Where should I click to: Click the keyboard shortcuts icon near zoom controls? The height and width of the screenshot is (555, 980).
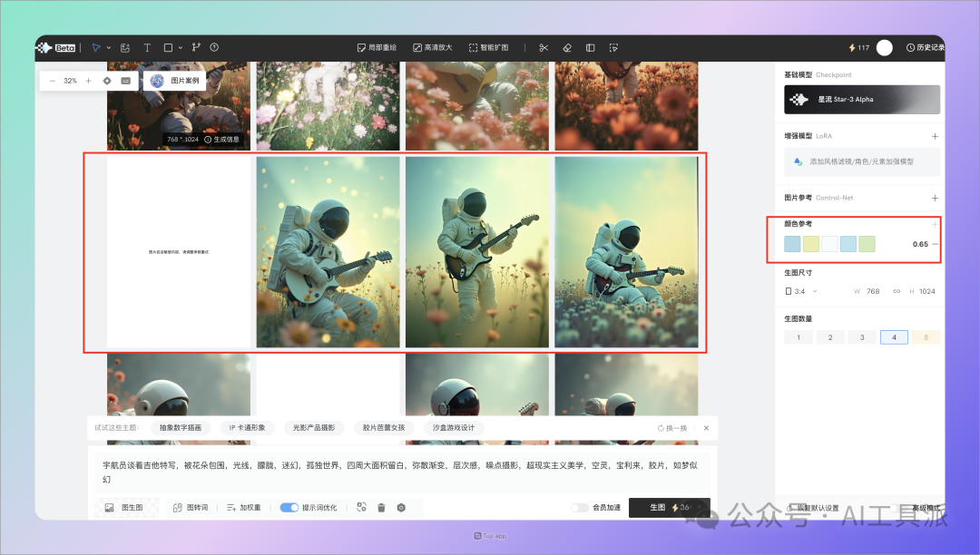(124, 80)
